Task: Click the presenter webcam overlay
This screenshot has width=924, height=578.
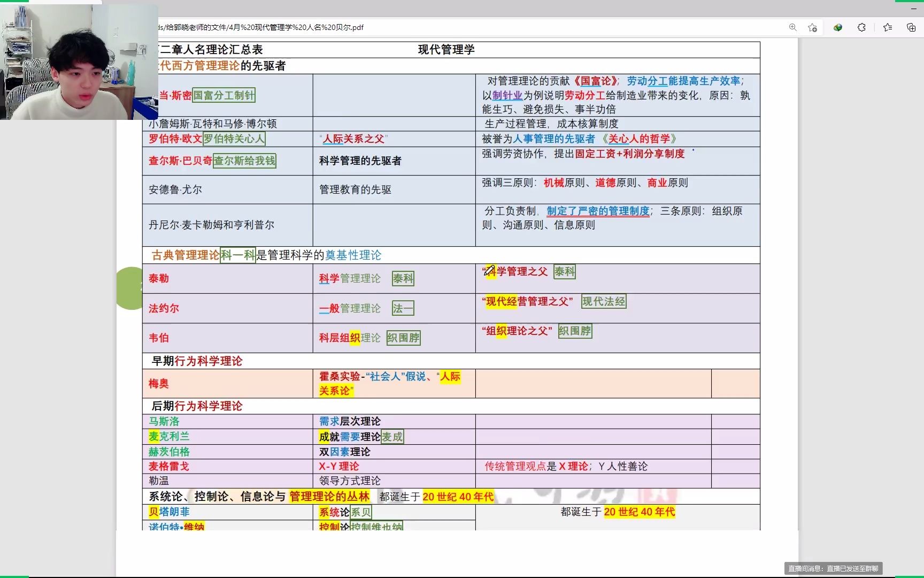Action: pyautogui.click(x=79, y=62)
